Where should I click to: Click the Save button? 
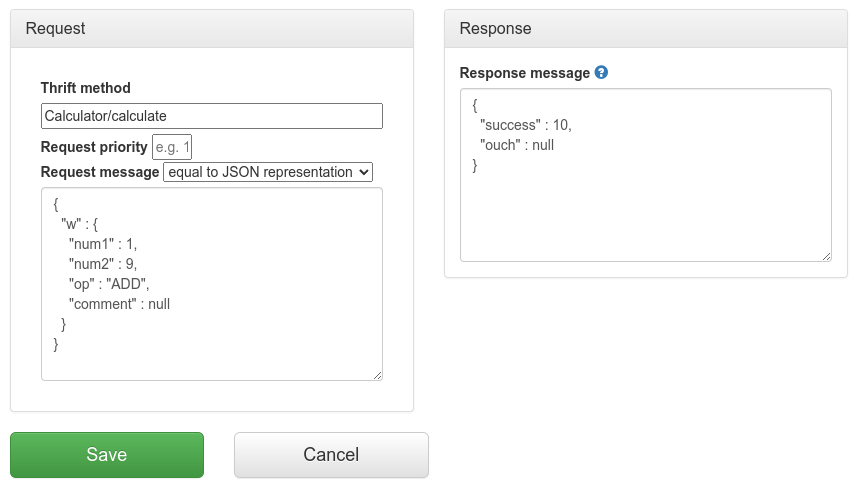107,455
